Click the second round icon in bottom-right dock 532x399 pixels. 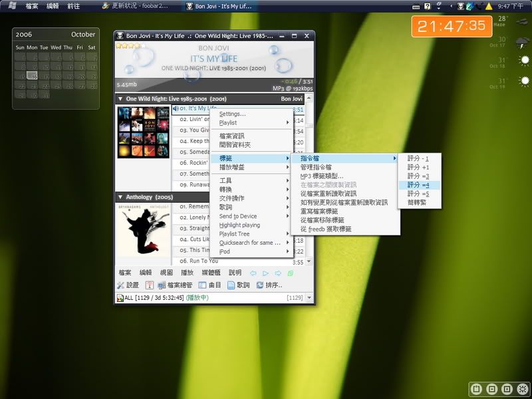pyautogui.click(x=492, y=389)
